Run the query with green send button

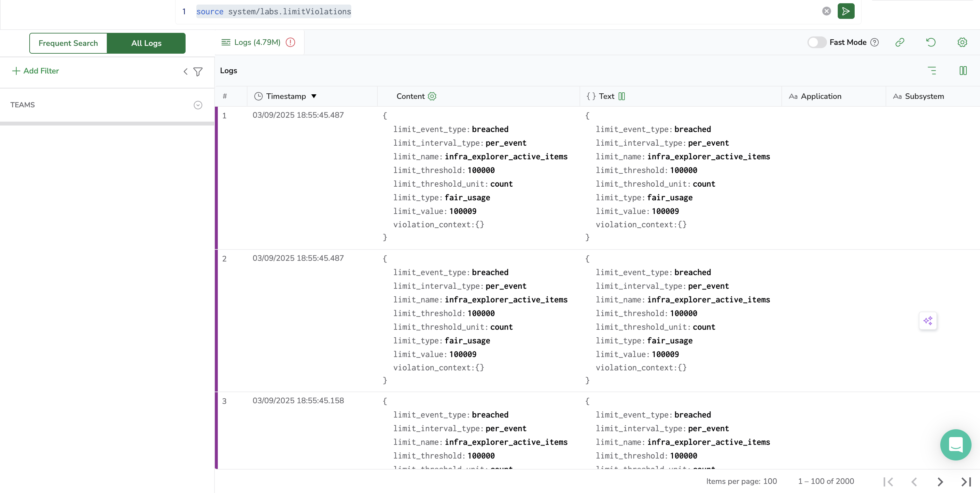846,11
